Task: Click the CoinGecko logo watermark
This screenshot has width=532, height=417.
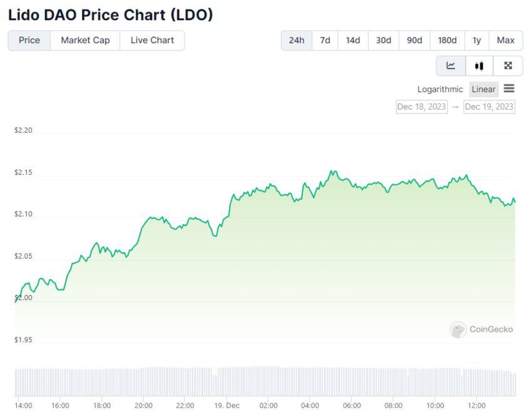Action: pyautogui.click(x=481, y=329)
